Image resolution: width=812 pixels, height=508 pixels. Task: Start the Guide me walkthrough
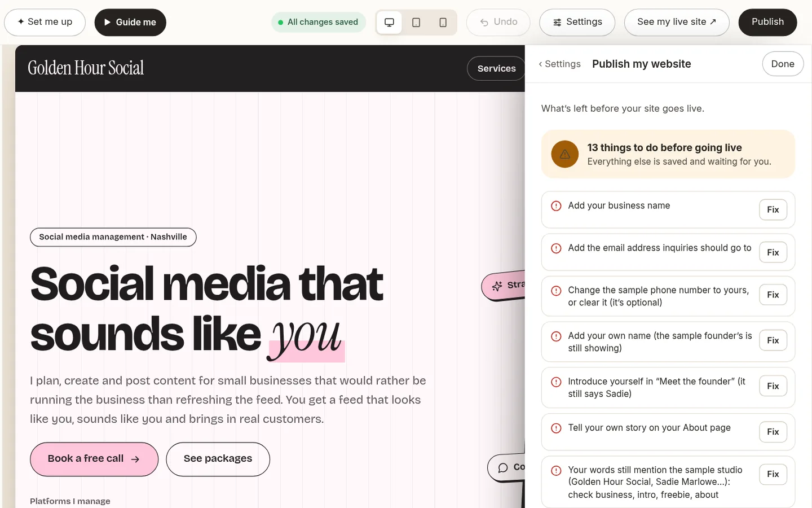[x=130, y=22]
